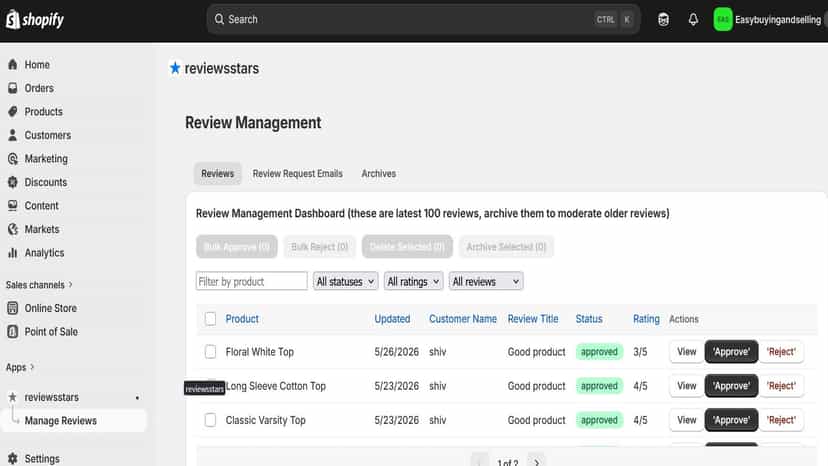Click the approved badge for Floral White Top

(x=599, y=352)
